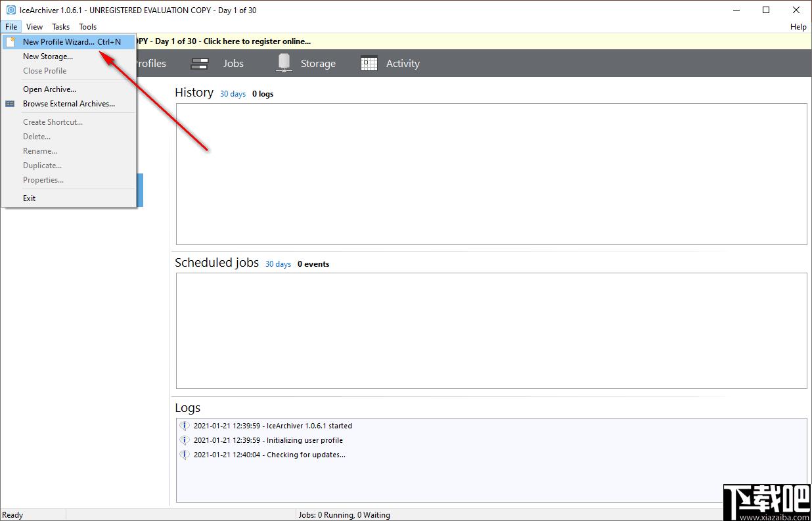
Task: Click inside the empty Scheduled jobs list box
Action: click(x=491, y=330)
